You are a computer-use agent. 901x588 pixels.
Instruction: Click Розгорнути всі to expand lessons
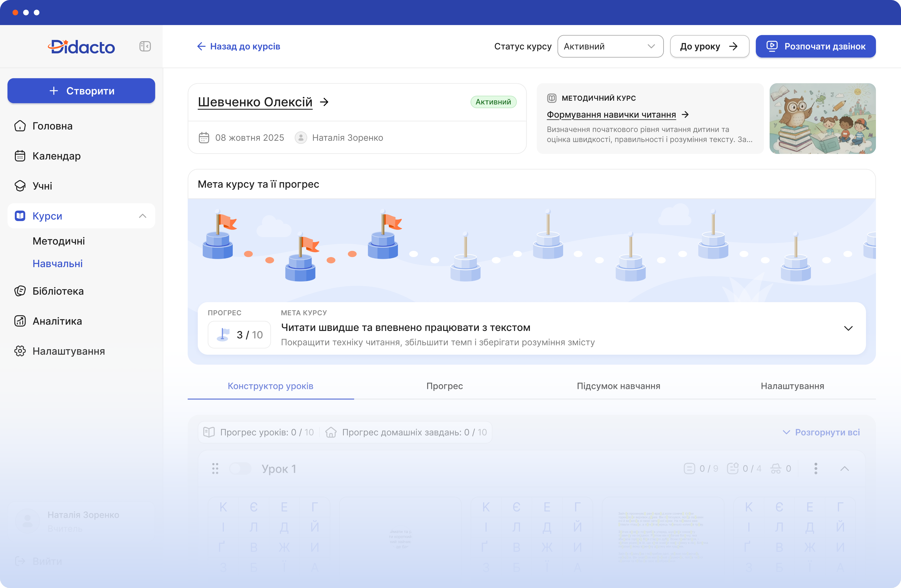[x=821, y=432]
